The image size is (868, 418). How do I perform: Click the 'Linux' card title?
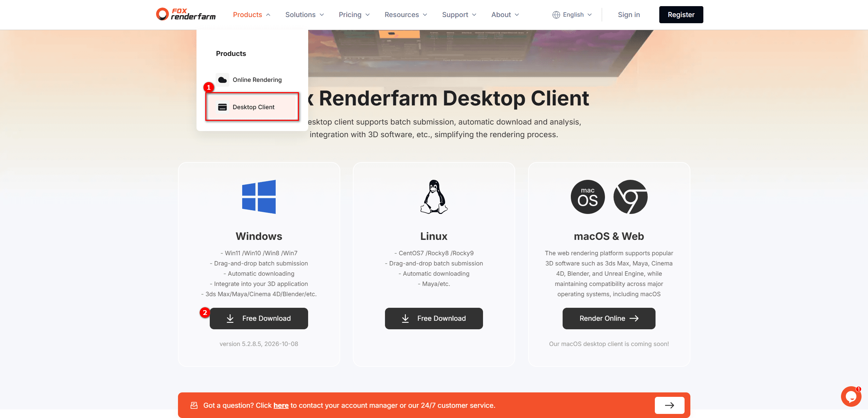click(x=434, y=236)
